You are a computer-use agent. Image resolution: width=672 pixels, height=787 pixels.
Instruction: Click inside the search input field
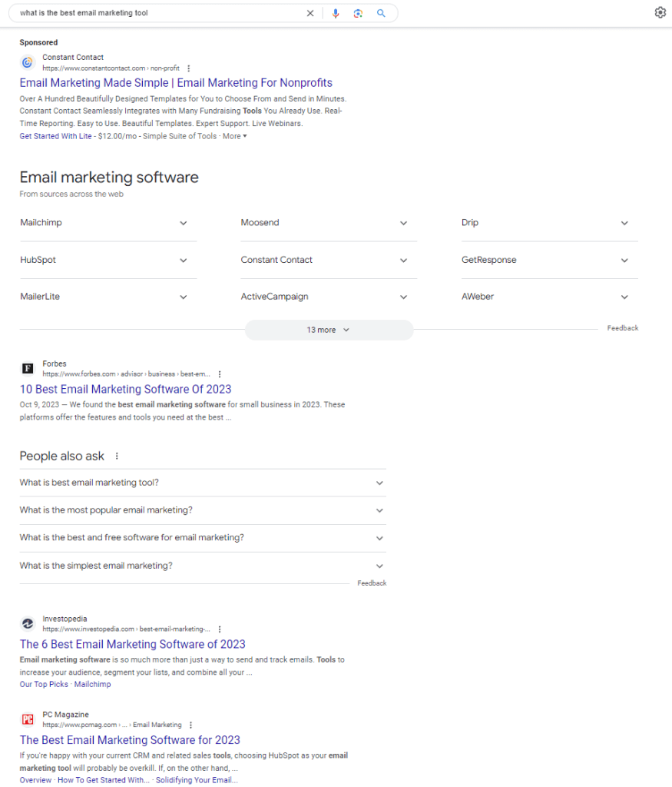(x=154, y=13)
